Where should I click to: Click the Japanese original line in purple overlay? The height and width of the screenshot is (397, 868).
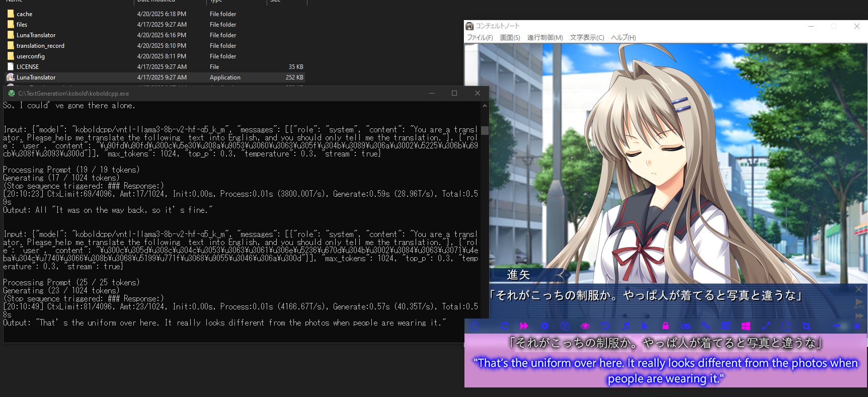(665, 343)
